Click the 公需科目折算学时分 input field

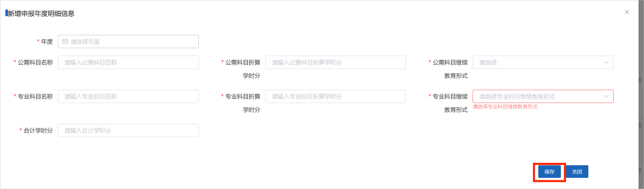point(335,62)
